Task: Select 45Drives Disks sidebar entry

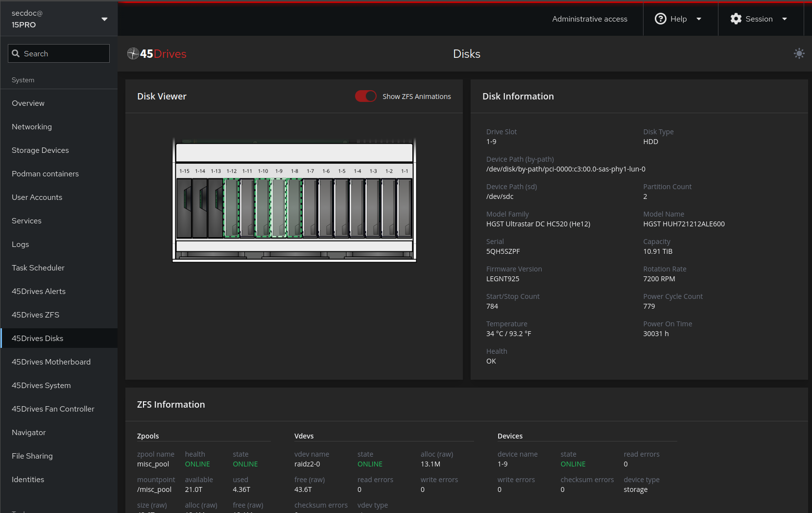Action: click(x=59, y=338)
